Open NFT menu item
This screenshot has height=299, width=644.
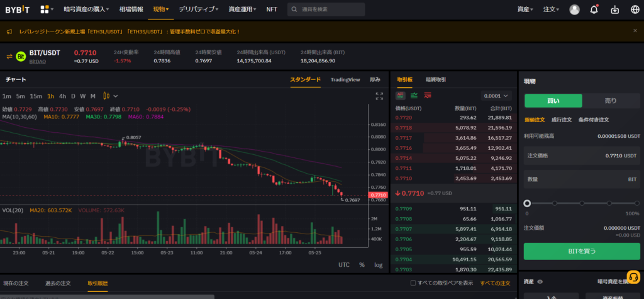click(x=272, y=9)
